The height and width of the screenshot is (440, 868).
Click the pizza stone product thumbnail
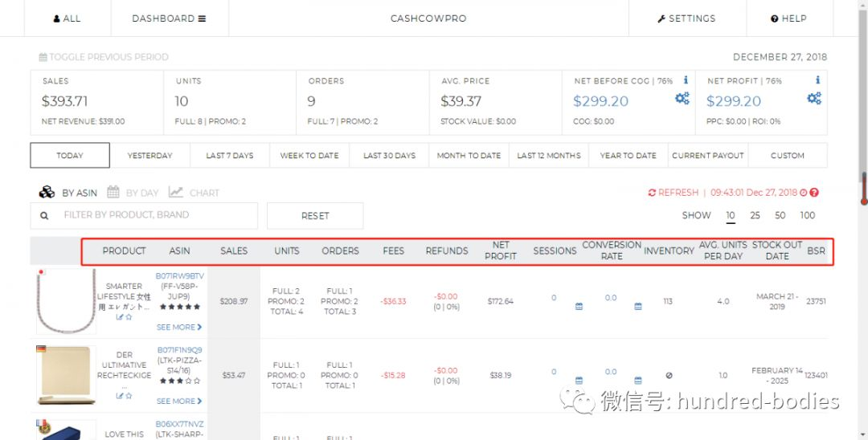point(66,375)
